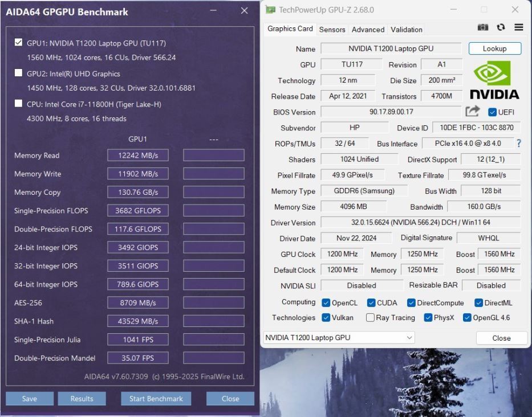This screenshot has height=417, width=532.
Task: Click the NVIDIA logo
Action: point(494,80)
